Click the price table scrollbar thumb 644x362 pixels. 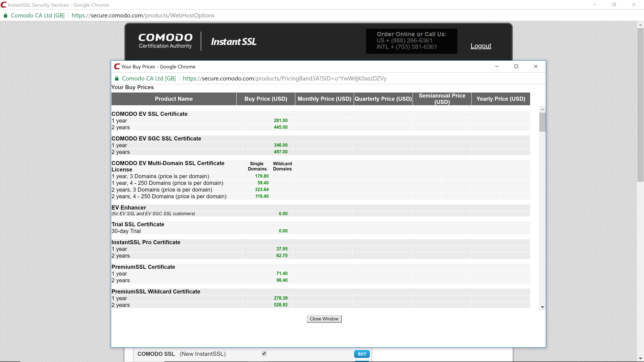click(x=542, y=122)
